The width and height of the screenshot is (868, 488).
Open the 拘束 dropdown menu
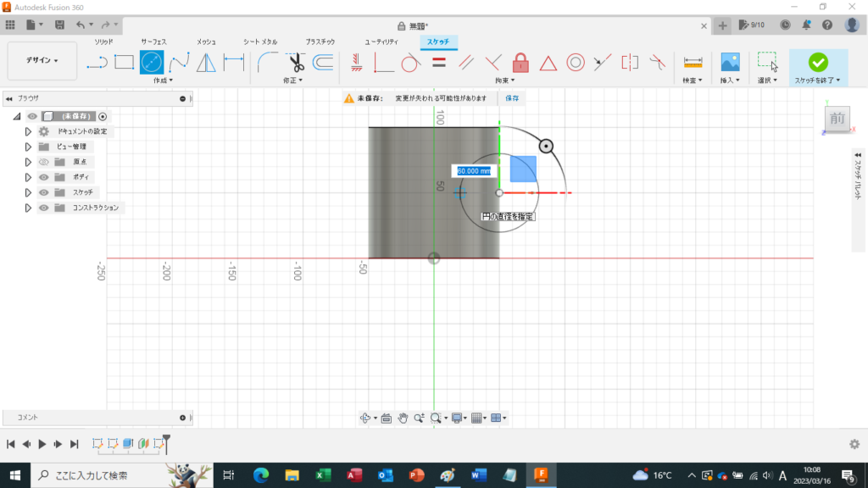point(505,80)
